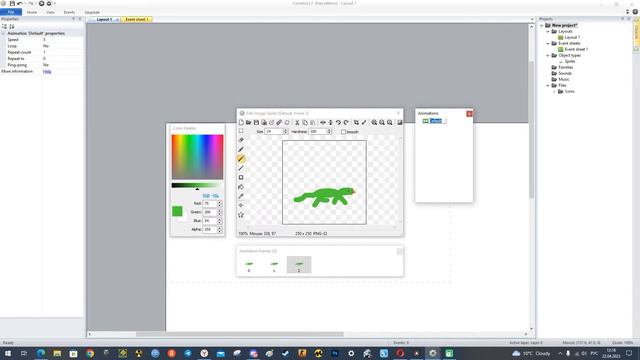
Task: Select animation frame 1 thumbnail
Action: (274, 265)
